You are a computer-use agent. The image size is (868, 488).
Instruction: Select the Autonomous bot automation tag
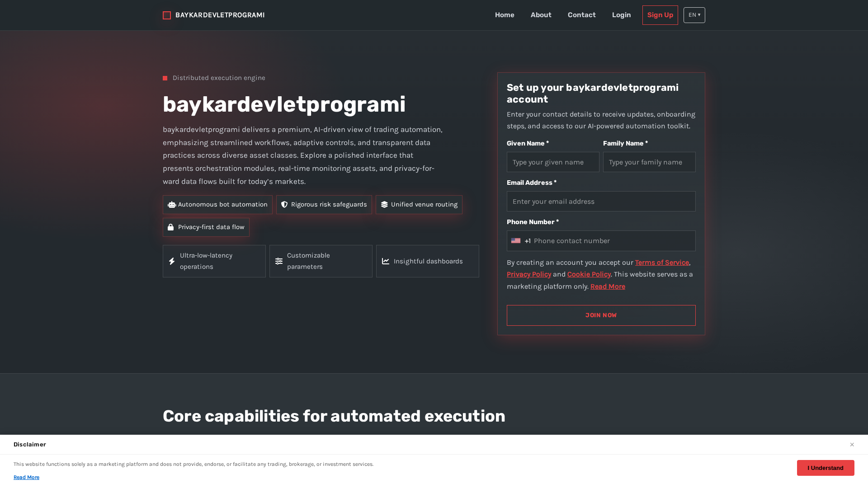click(217, 205)
